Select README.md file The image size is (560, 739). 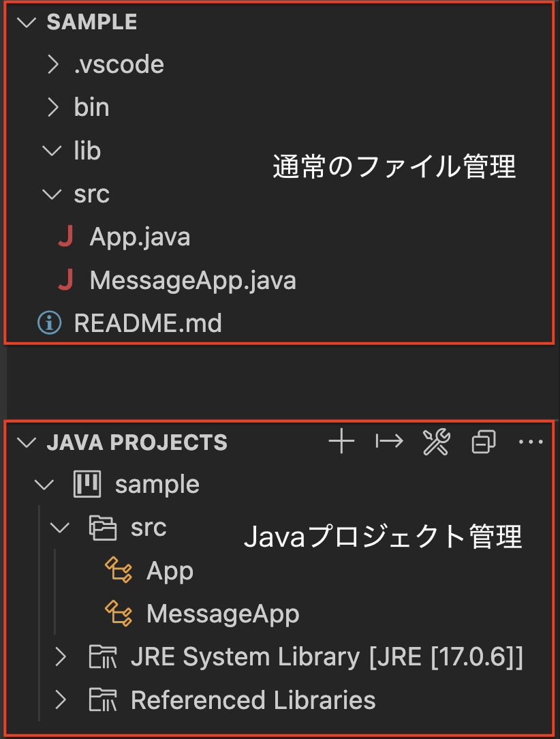(x=148, y=323)
